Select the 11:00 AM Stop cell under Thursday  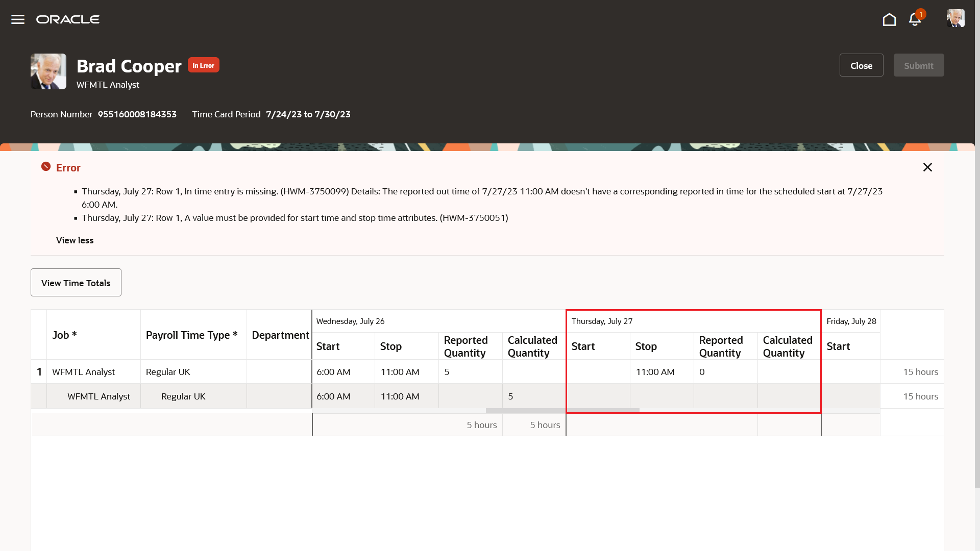(x=655, y=372)
